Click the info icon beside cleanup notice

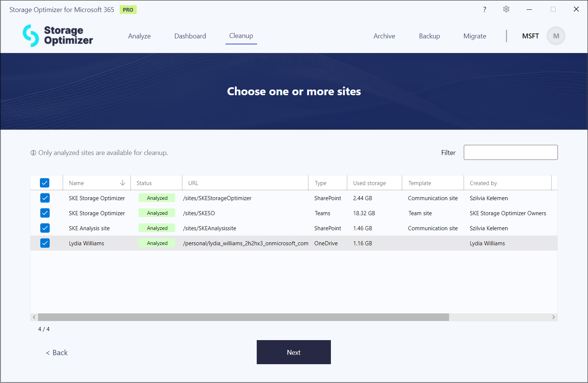point(34,153)
